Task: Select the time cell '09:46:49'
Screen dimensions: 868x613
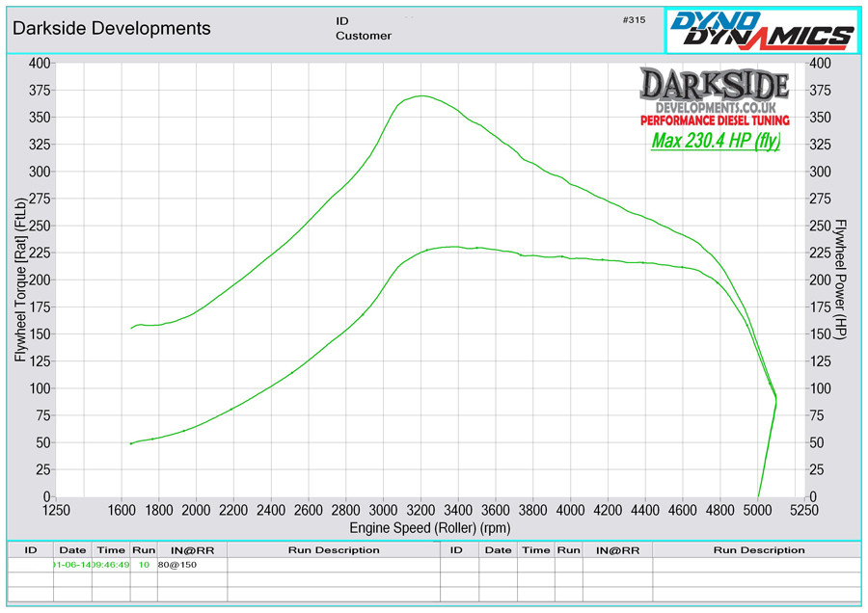Action: (x=111, y=564)
